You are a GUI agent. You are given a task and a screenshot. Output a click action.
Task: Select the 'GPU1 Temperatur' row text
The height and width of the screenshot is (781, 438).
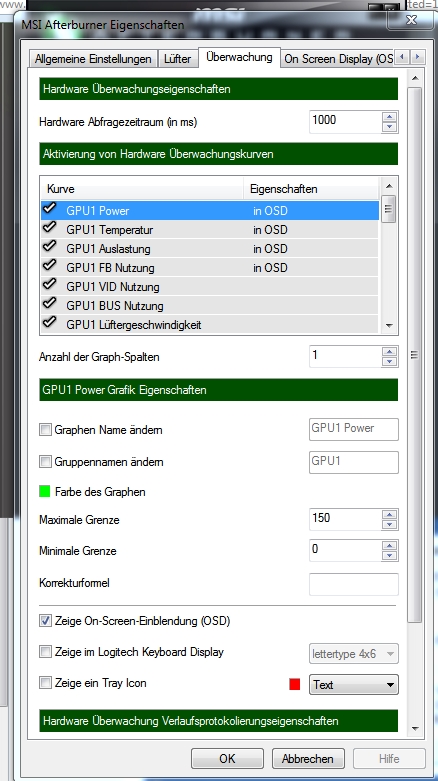click(x=110, y=230)
